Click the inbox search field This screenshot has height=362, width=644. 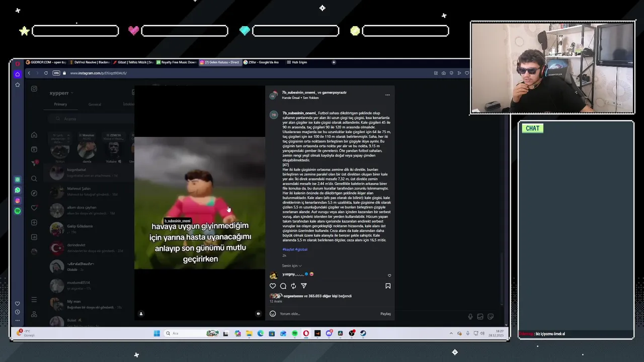coord(91,119)
